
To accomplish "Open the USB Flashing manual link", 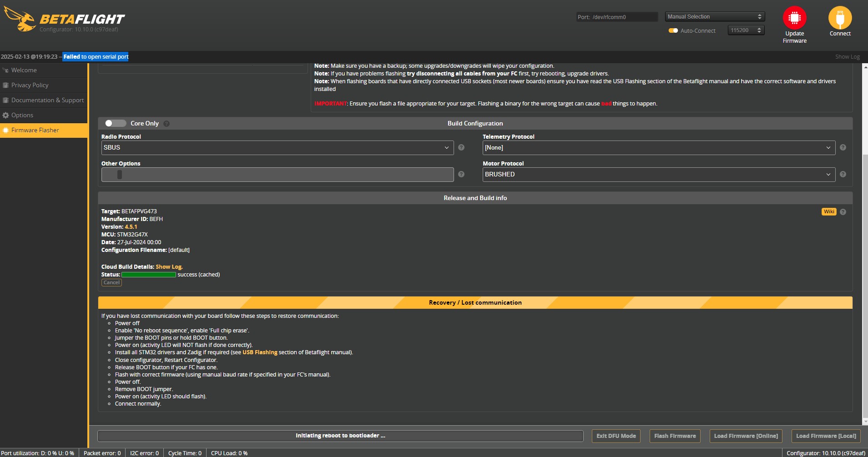I will click(x=260, y=352).
